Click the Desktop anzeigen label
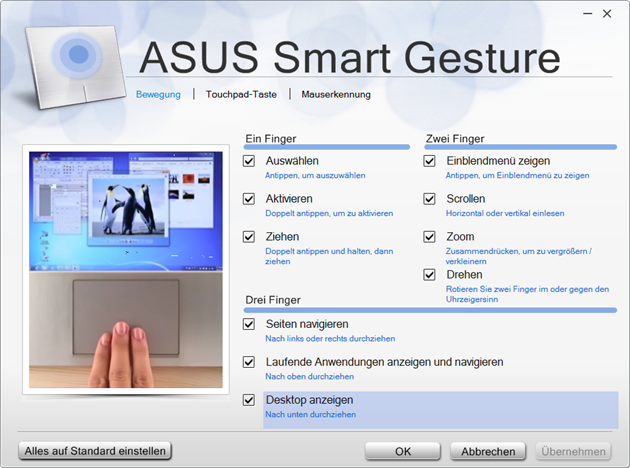Viewport: 630px width, 468px height. click(309, 400)
